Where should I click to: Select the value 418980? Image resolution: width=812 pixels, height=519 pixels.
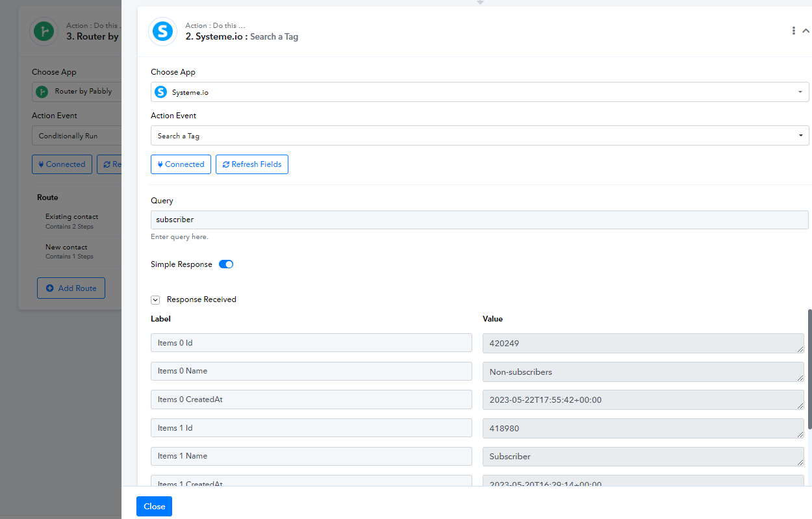point(643,429)
